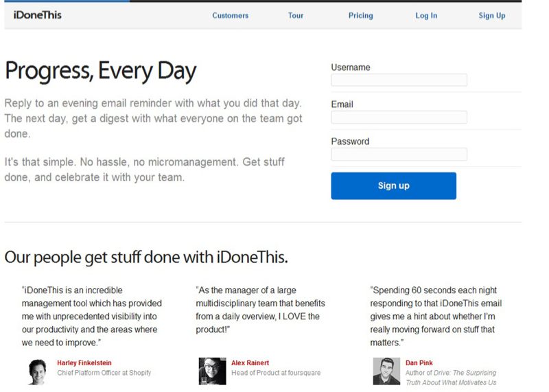Click 'Head of Product at foursquare' text
This screenshot has width=549, height=392.
(x=276, y=373)
